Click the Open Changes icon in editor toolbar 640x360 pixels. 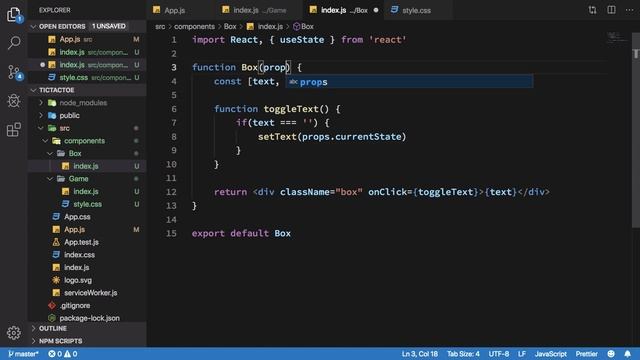[592, 10]
